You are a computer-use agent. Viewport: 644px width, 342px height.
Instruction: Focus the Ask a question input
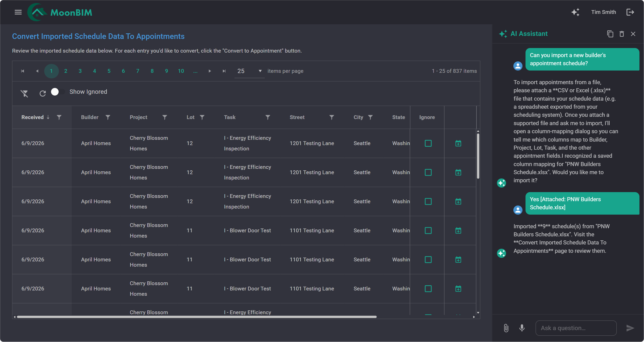coord(576,328)
